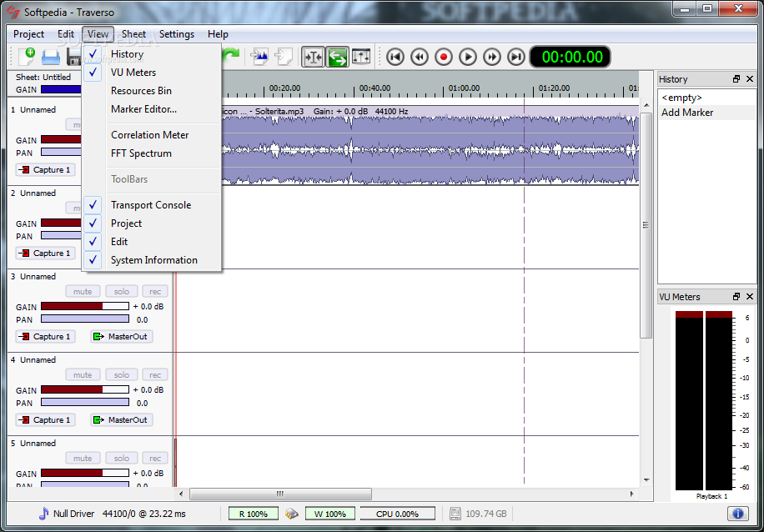The image size is (764, 532).
Task: Open the Edit menu in menu bar
Action: (66, 34)
